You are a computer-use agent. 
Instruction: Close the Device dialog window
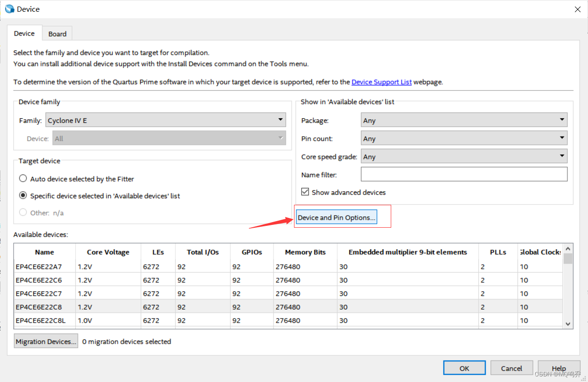[577, 9]
